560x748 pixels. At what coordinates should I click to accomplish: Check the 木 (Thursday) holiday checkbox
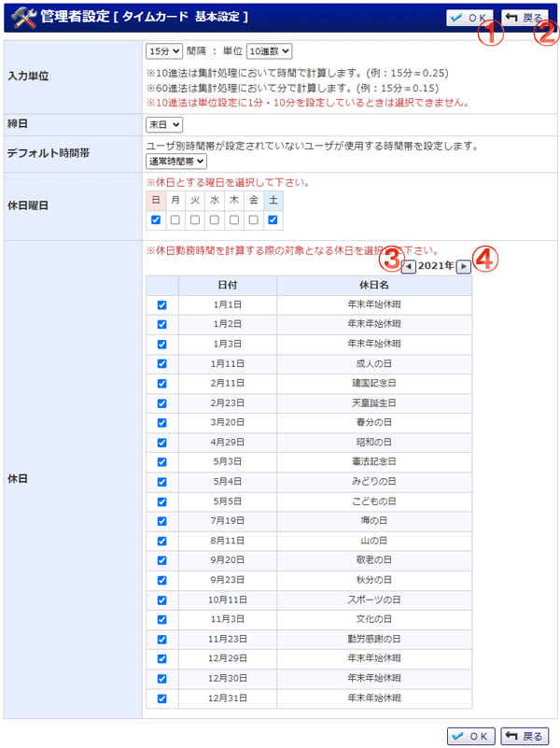tap(234, 219)
